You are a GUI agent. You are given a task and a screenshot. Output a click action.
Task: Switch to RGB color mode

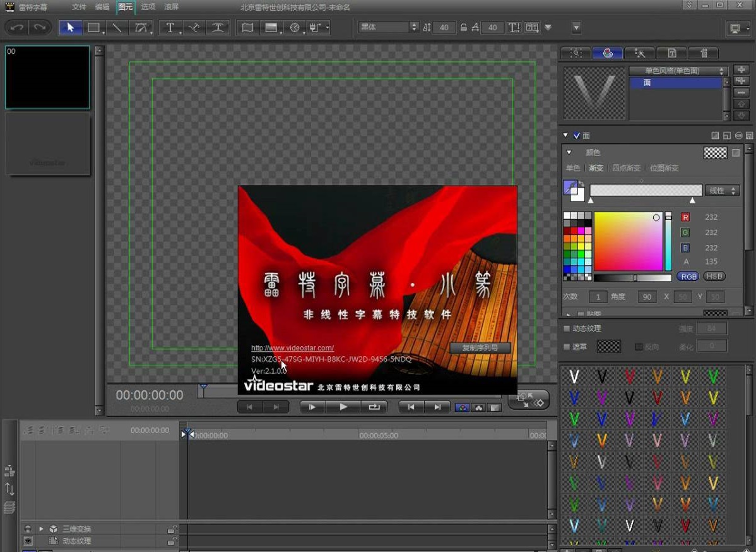(x=688, y=277)
